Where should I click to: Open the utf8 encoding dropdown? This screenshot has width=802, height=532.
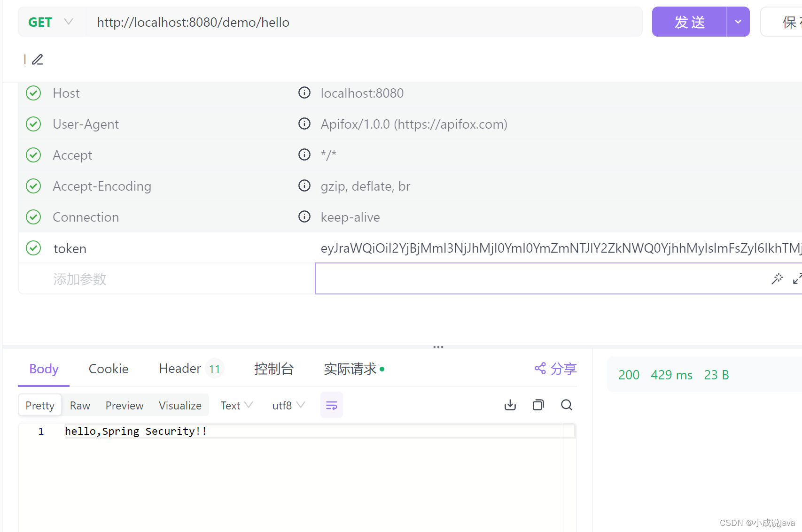click(288, 405)
